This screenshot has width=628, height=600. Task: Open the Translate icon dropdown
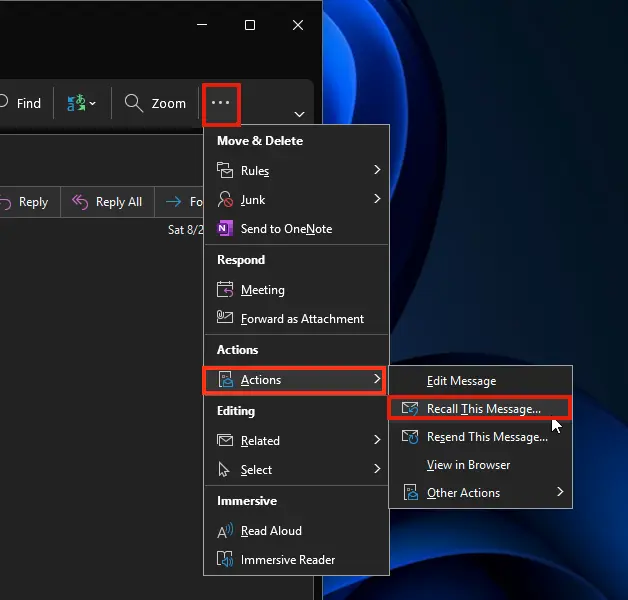(81, 103)
